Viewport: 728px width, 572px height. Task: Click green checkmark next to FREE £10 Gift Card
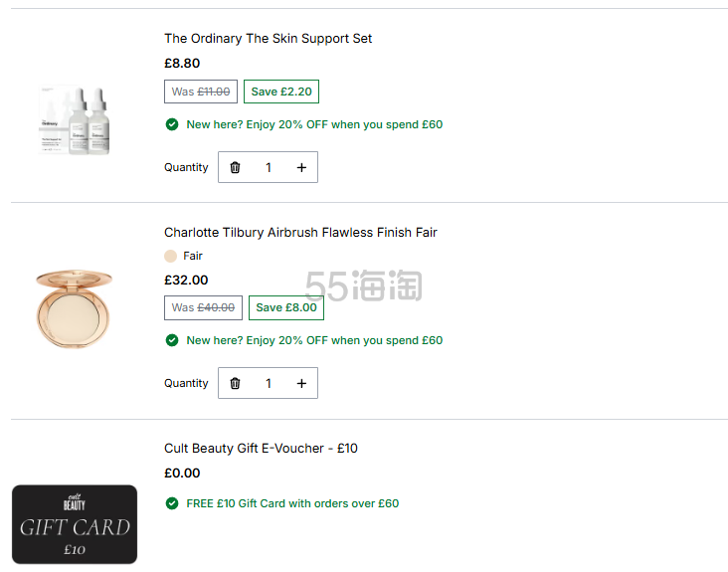tap(172, 503)
